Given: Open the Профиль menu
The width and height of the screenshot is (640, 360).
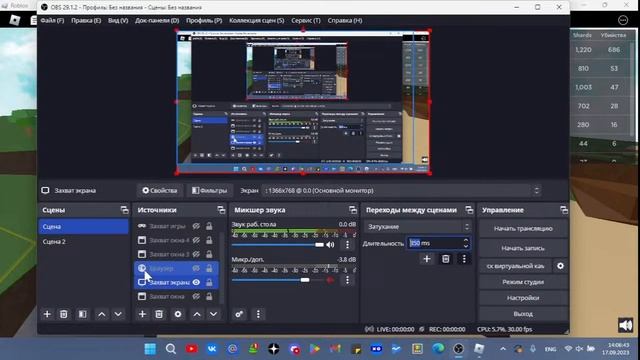Looking at the screenshot, I should click(204, 20).
